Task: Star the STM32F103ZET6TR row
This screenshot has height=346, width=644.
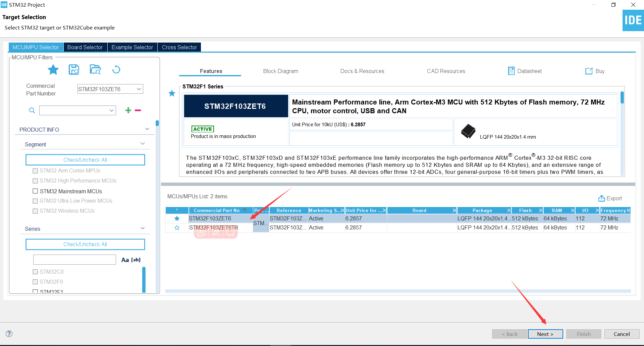Action: click(177, 228)
